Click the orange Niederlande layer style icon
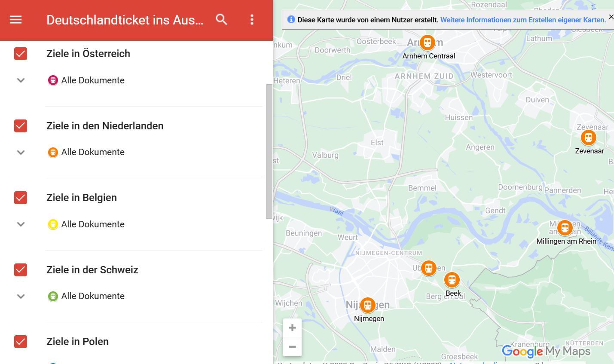Viewport: 614px width, 364px height. [53, 152]
